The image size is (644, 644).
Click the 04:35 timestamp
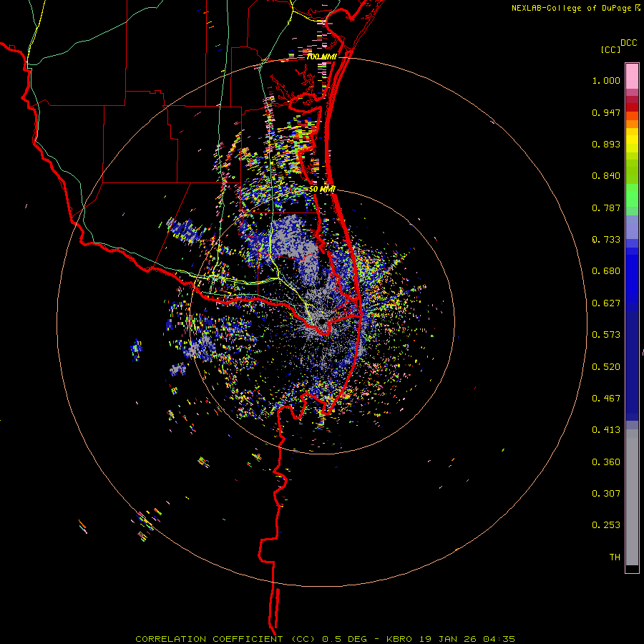pyautogui.click(x=499, y=639)
